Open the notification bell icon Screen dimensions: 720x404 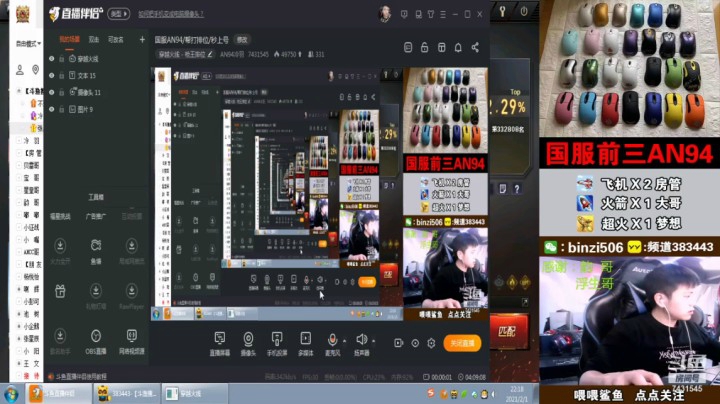(x=458, y=47)
